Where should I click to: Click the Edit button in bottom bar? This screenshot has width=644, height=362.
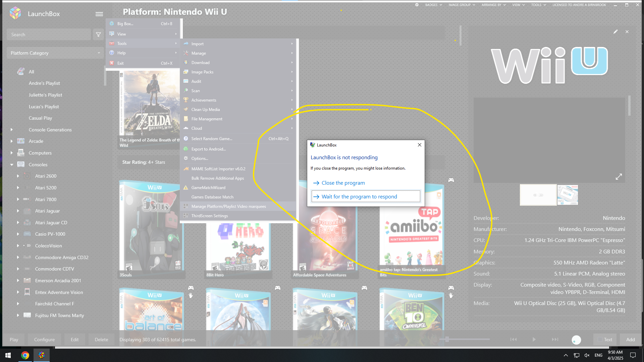coord(74,340)
